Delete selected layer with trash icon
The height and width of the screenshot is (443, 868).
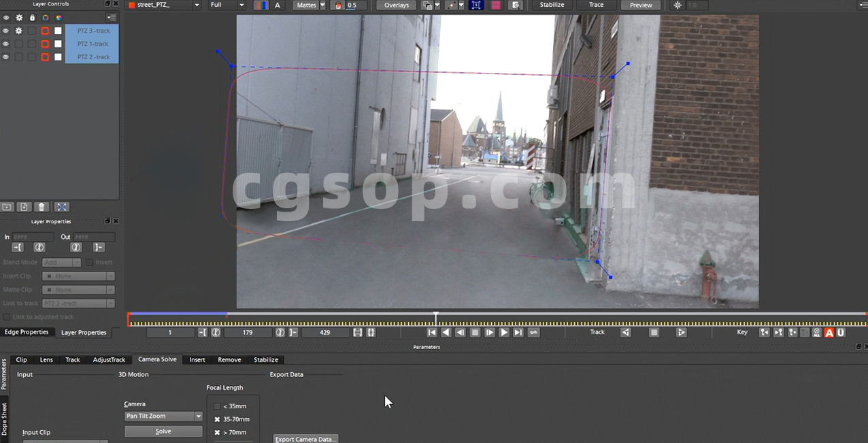pos(41,207)
